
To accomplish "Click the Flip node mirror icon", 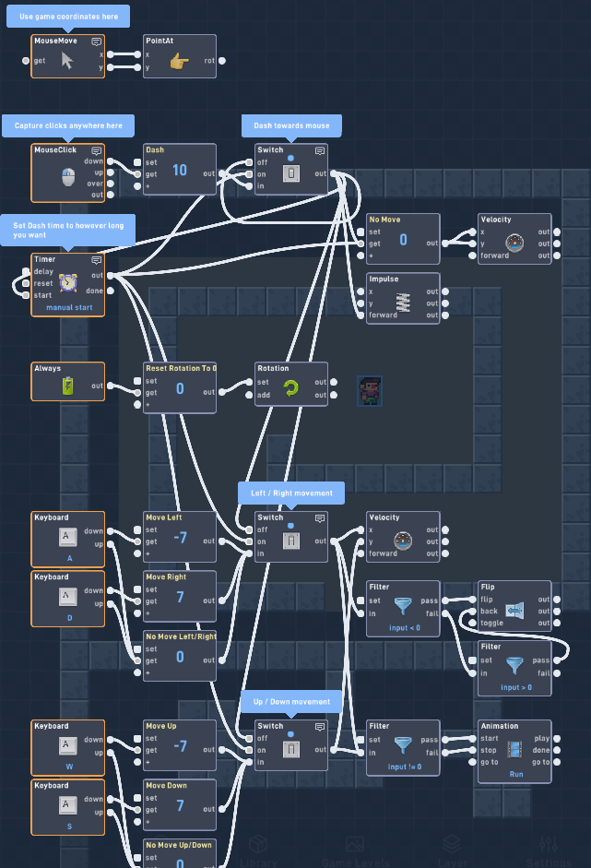I will (514, 611).
